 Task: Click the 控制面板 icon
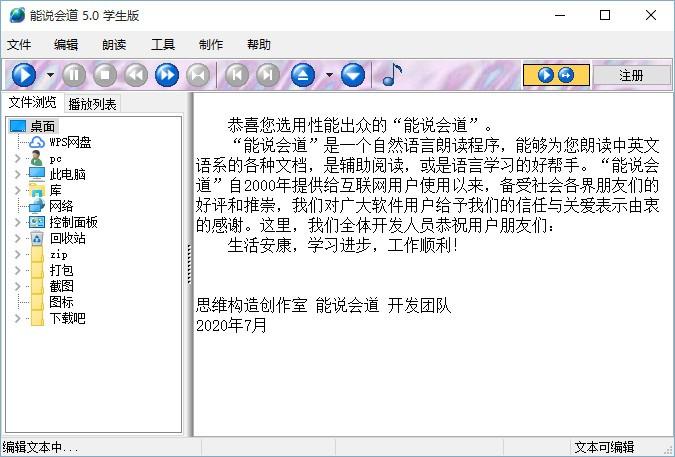[37, 222]
